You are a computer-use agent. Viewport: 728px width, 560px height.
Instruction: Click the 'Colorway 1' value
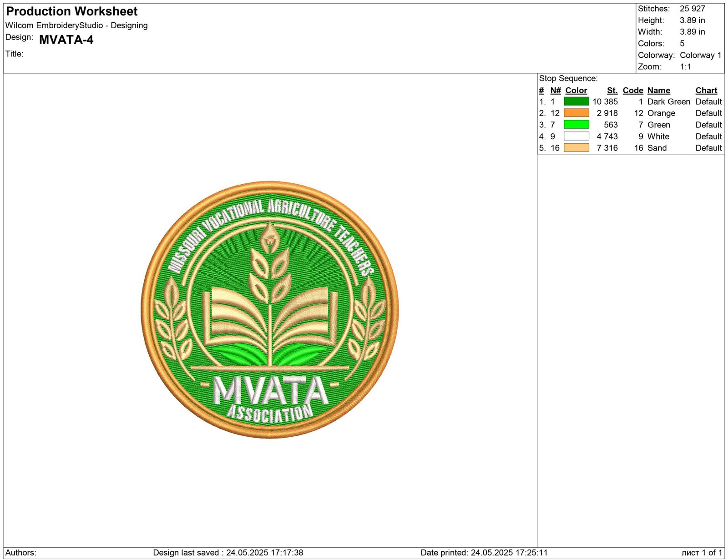point(701,55)
